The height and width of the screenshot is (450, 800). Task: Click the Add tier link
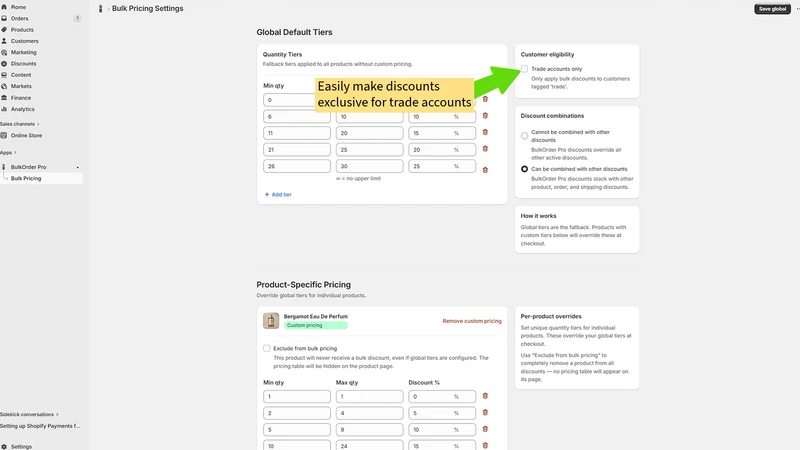click(278, 194)
